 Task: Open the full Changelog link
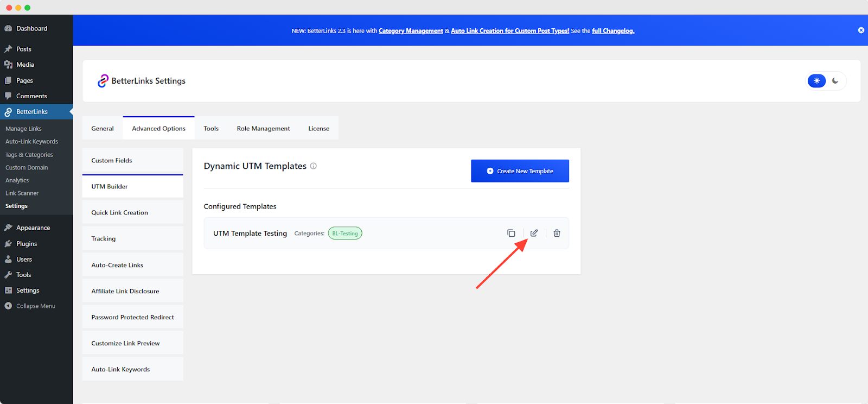click(613, 31)
